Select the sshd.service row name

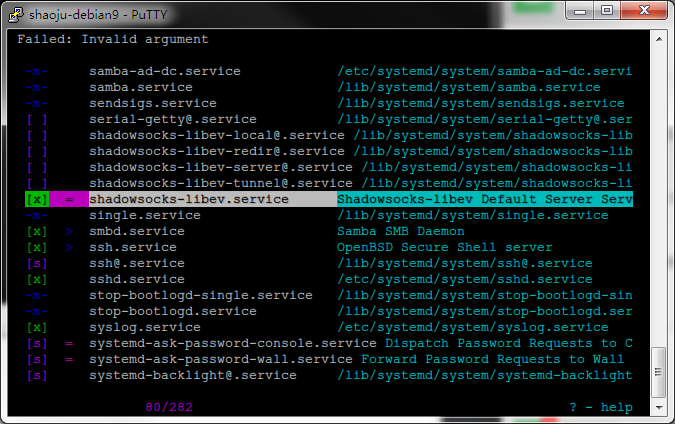(x=137, y=279)
